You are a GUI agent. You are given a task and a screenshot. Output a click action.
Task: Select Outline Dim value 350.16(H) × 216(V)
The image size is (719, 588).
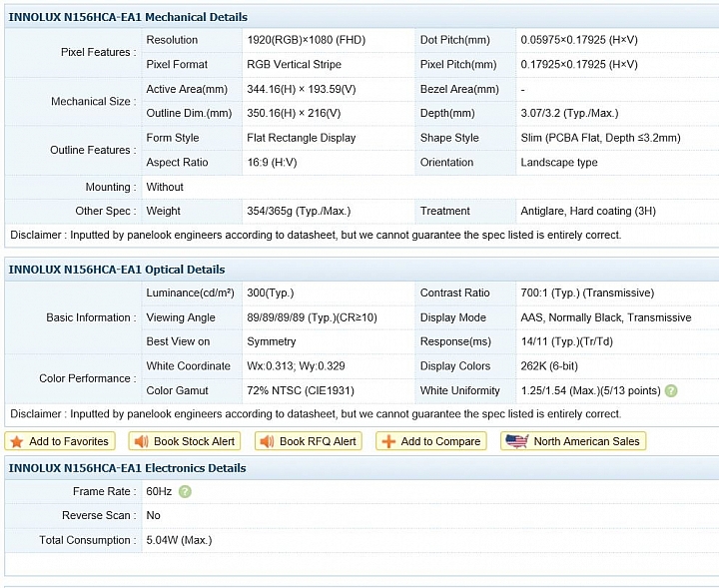point(294,113)
